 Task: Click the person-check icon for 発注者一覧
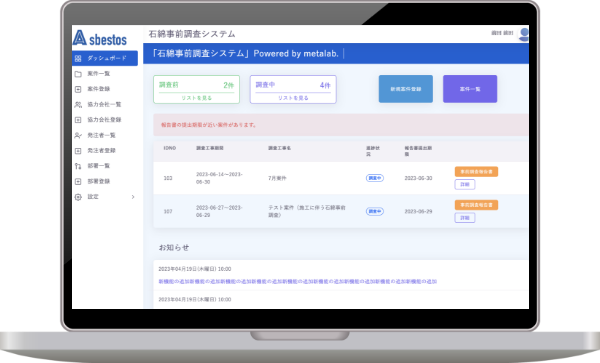pos(78,135)
